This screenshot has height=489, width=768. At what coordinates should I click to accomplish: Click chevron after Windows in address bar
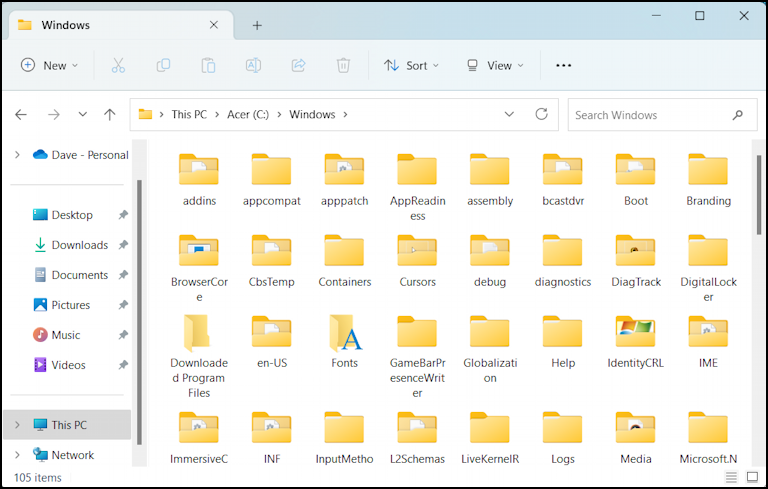click(345, 115)
